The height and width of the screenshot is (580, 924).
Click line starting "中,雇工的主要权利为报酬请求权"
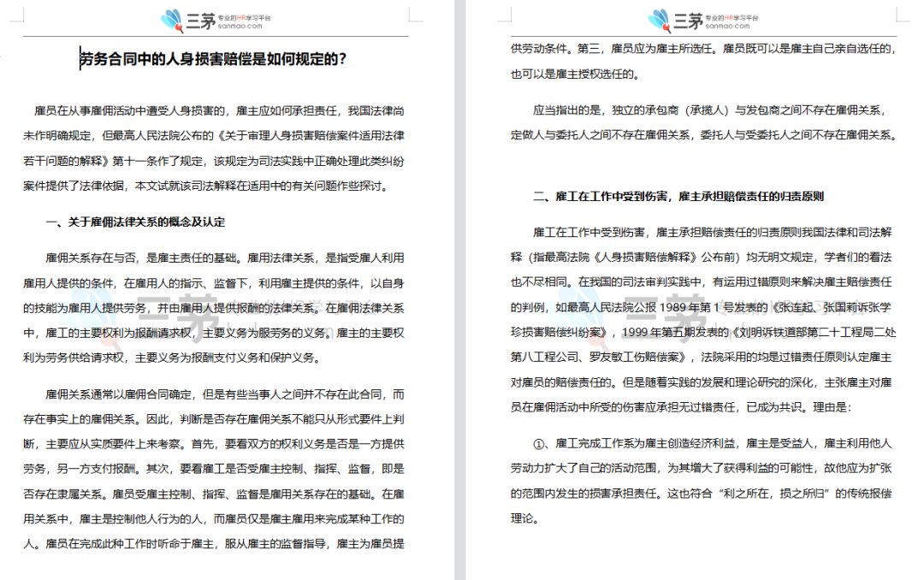214,333
